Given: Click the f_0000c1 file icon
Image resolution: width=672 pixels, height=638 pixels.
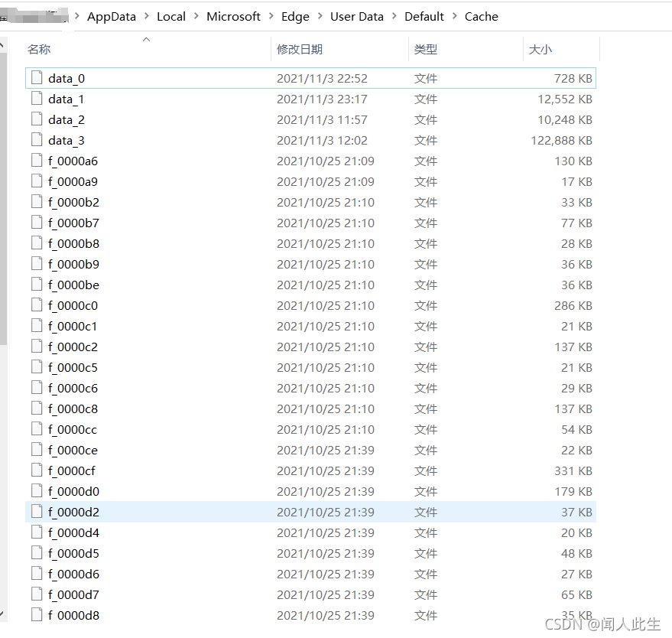Looking at the screenshot, I should (37, 326).
